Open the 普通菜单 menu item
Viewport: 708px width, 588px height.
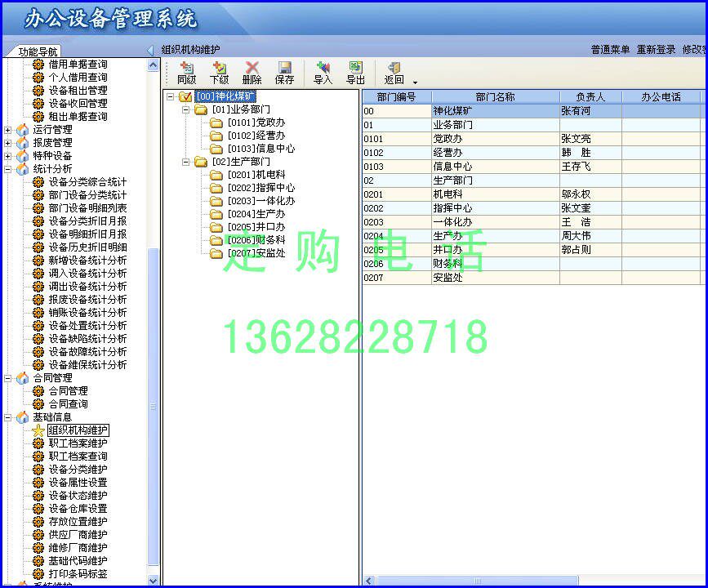tap(610, 50)
